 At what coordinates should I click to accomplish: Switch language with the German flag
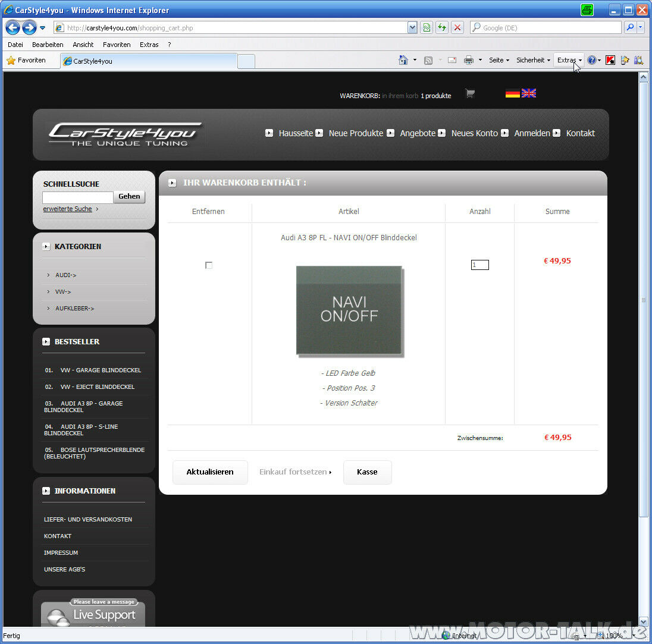(x=513, y=93)
